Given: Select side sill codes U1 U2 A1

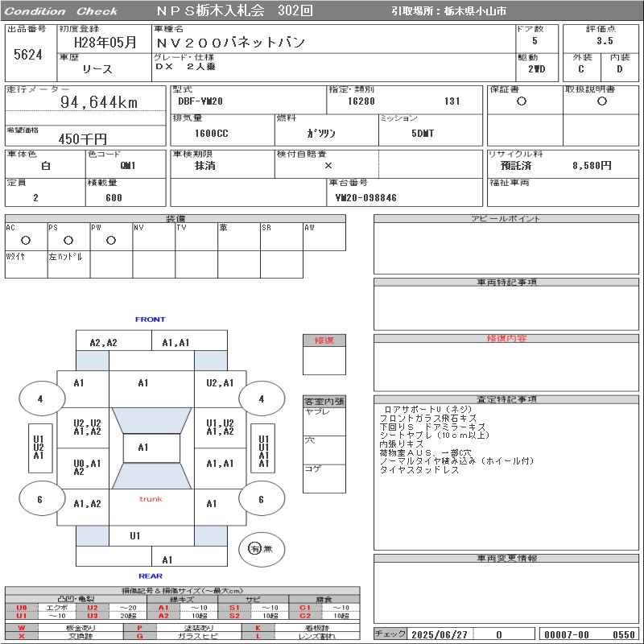Looking at the screenshot, I should click(39, 448).
